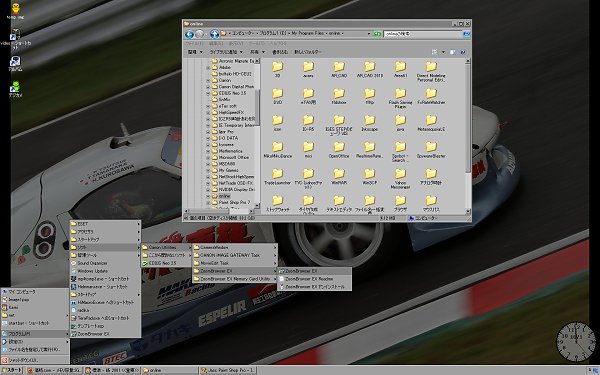Click the Start button on taskbar
This screenshot has height=375, width=600.
(12, 370)
